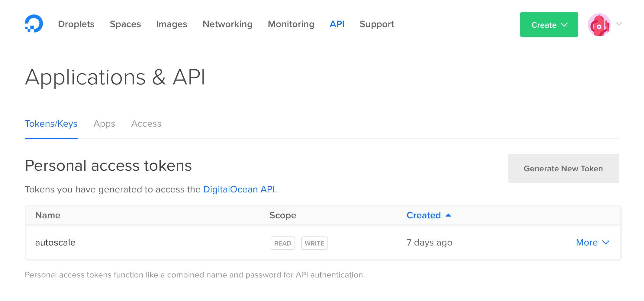Click the WRITE scope badge
The image size is (644, 301).
314,243
